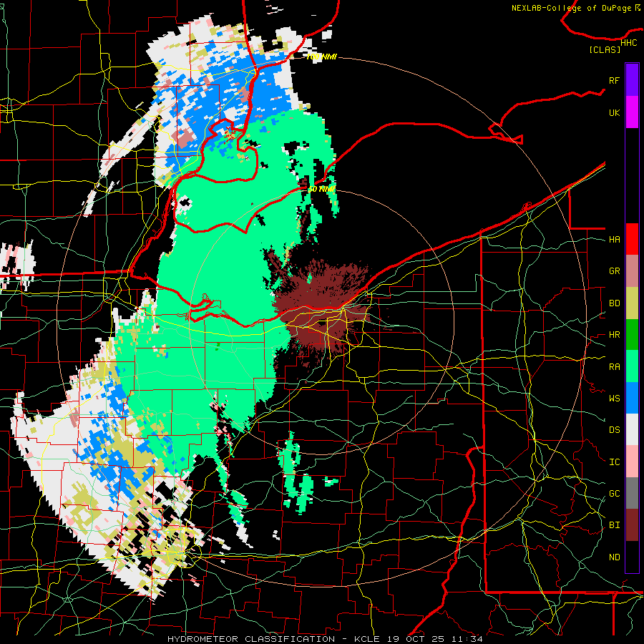Click the WS legend label
Screen dimensions: 644x644
(614, 399)
